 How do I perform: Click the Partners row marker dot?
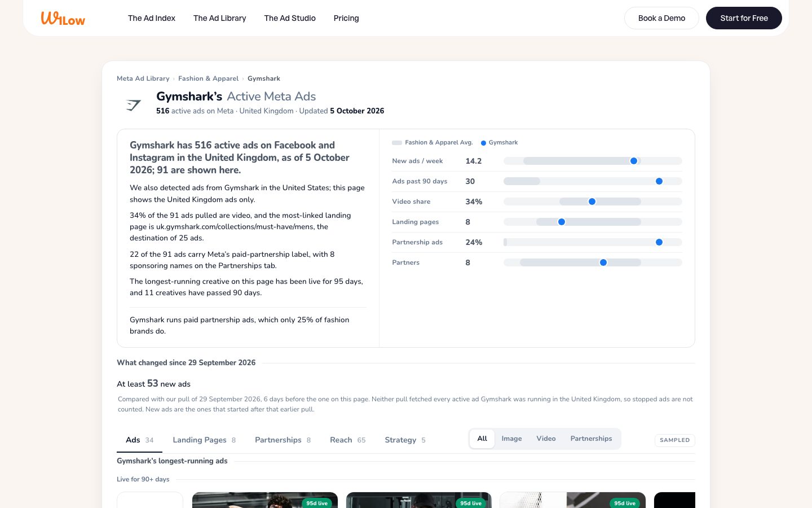[603, 262]
